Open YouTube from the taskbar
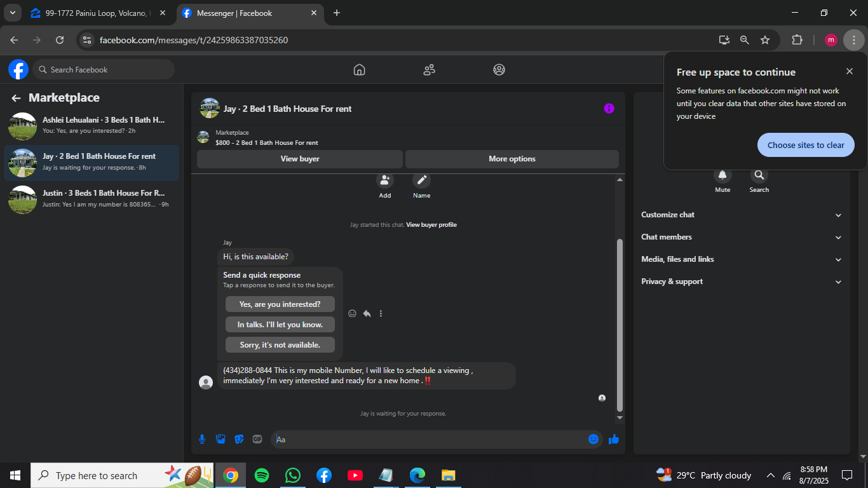Screen dimensions: 868x488 click(x=355, y=475)
